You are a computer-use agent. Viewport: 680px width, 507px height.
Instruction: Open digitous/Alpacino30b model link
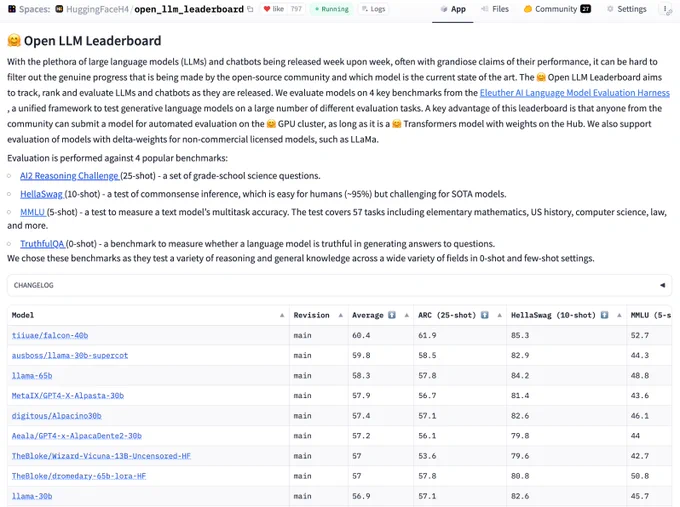click(56, 415)
